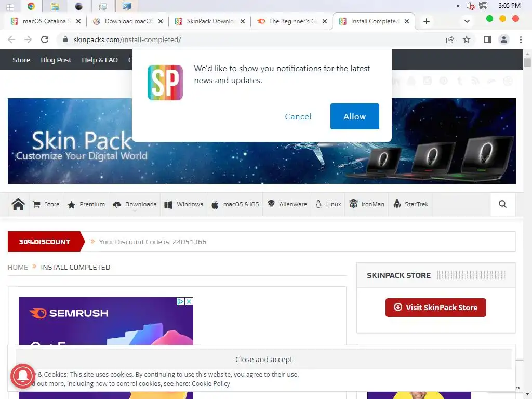Open Blog Post menu item
This screenshot has width=532, height=399.
pyautogui.click(x=56, y=60)
